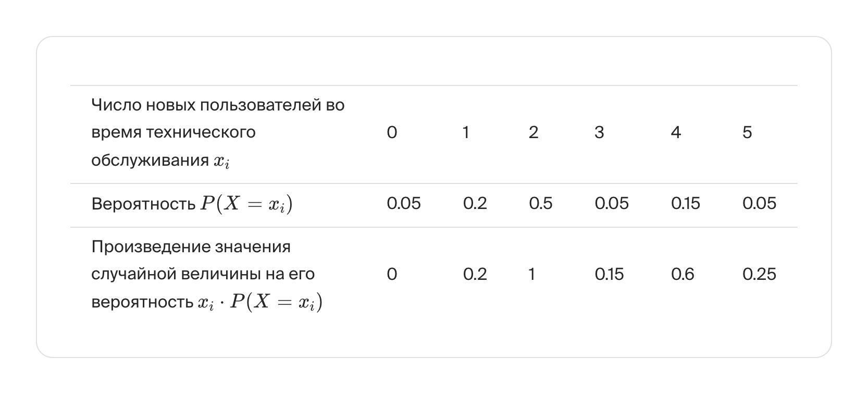
Task: Click probability 0.05 under the 5 column
Action: coord(759,203)
